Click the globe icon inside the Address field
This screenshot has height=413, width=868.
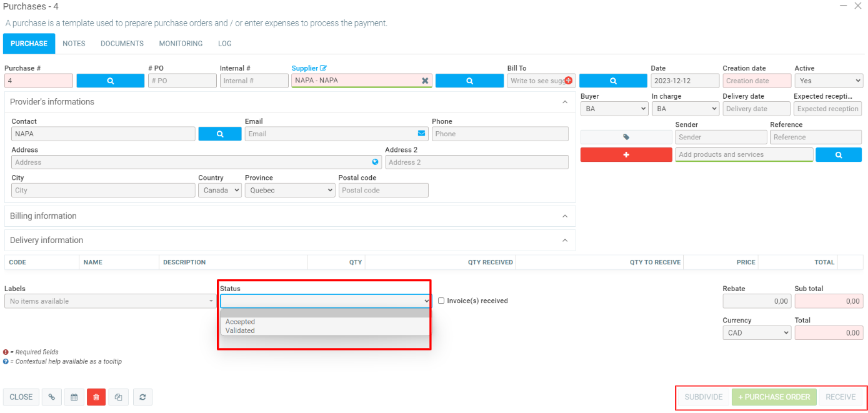click(x=374, y=161)
